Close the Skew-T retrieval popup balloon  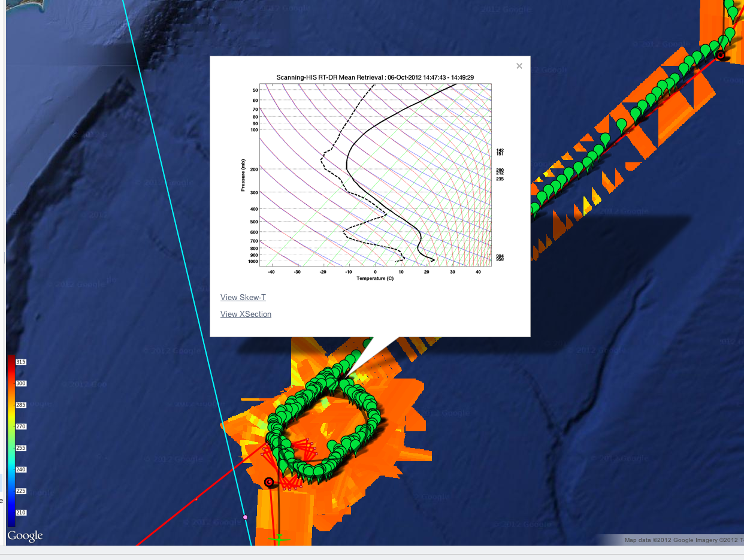519,66
